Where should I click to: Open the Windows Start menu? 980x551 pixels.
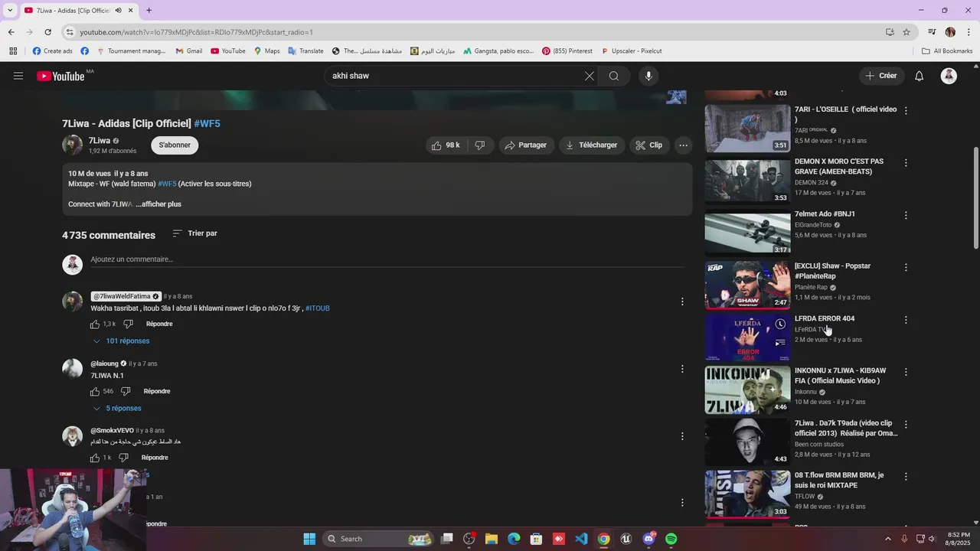[x=309, y=539]
